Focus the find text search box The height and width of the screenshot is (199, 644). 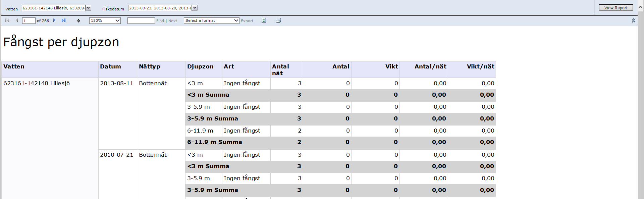click(141, 21)
